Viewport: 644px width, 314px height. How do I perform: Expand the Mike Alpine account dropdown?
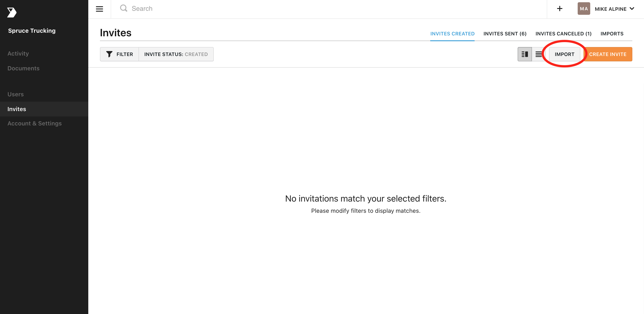(x=632, y=9)
